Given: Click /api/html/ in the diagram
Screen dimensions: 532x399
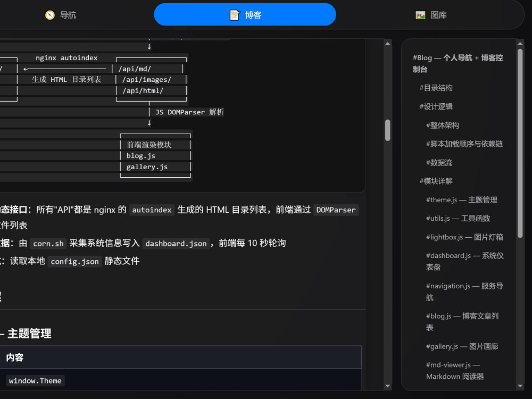Looking at the screenshot, I should [x=143, y=91].
